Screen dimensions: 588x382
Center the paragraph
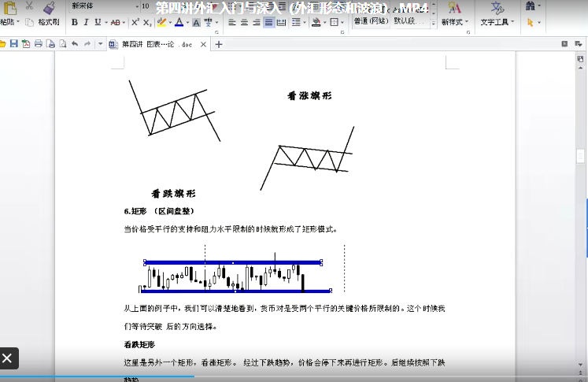(244, 23)
